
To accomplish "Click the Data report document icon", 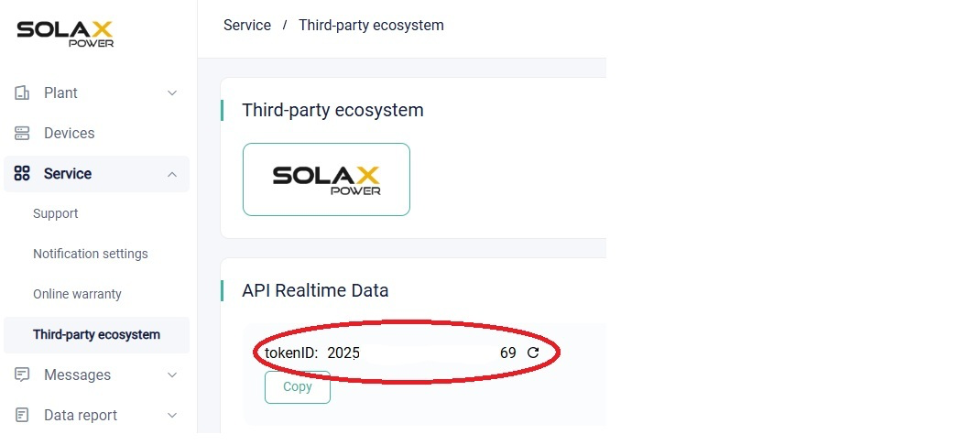I will click(x=22, y=415).
